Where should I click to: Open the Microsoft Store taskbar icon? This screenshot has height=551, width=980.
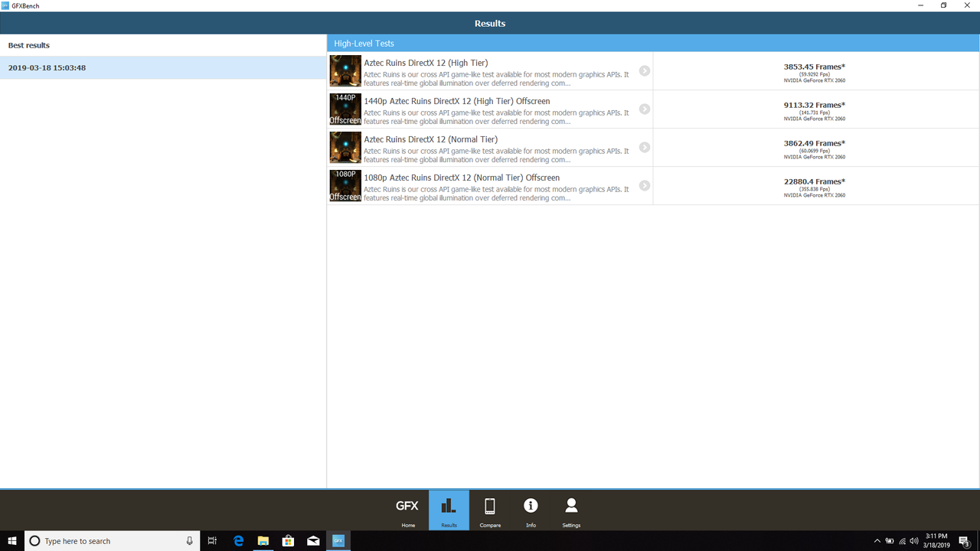tap(288, 541)
